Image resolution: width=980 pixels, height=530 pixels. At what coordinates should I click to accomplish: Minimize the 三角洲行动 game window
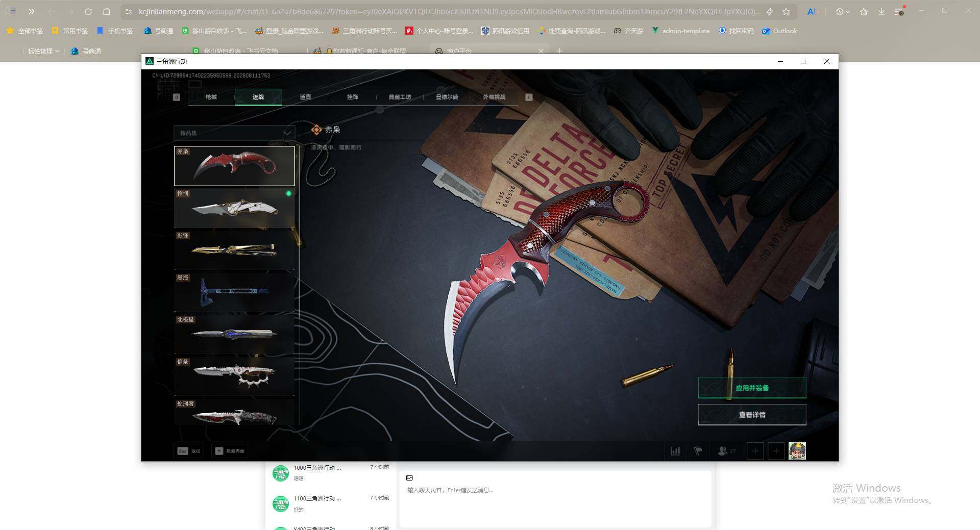[780, 61]
